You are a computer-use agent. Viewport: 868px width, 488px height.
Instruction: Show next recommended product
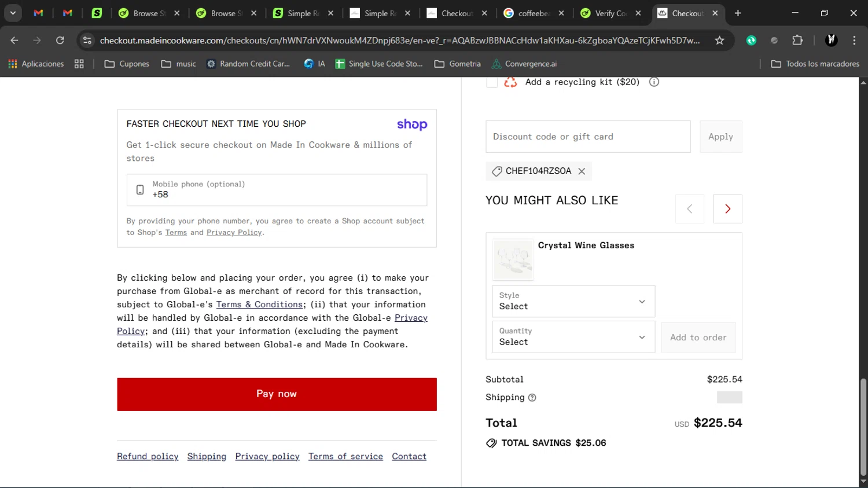(x=727, y=209)
